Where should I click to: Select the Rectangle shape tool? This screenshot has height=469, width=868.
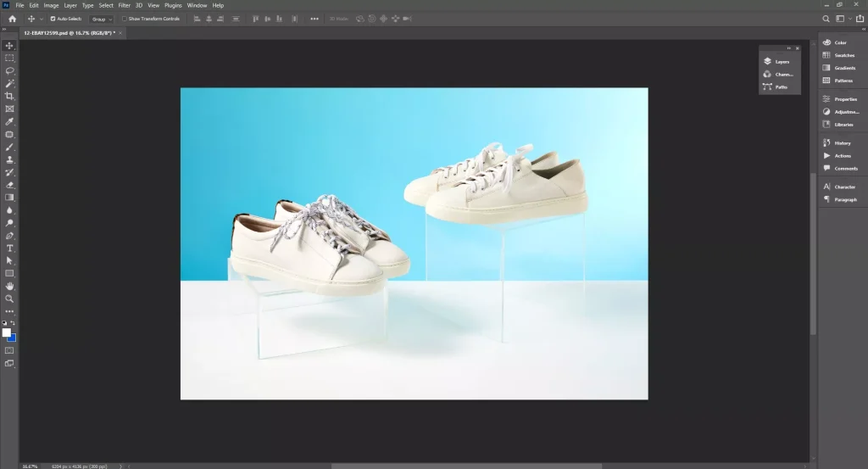9,274
